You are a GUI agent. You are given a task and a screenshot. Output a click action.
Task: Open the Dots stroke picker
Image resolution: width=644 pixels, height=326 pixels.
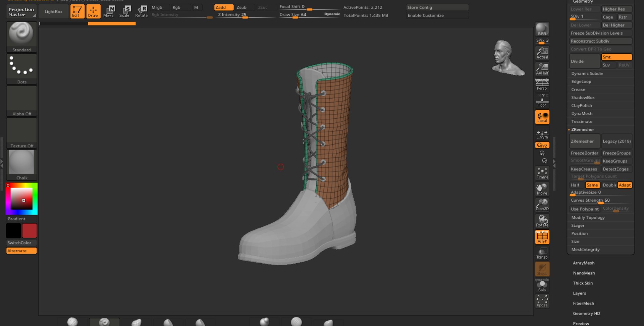tap(21, 69)
